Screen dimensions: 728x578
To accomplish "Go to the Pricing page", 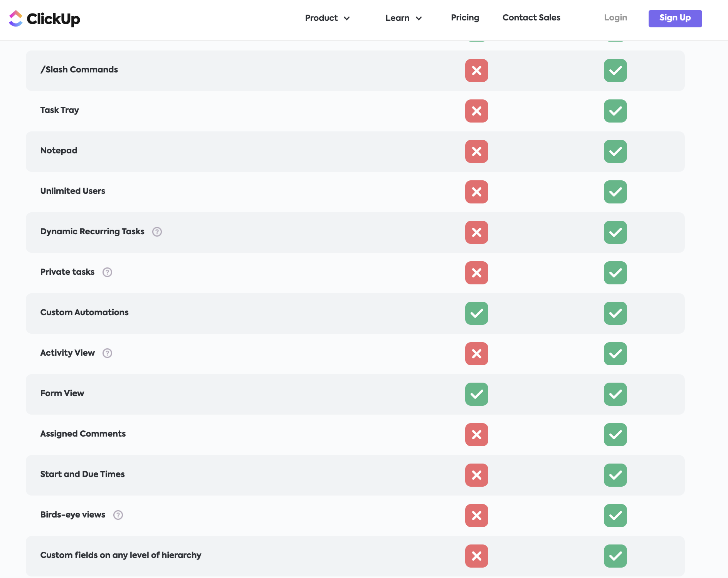I will coord(465,18).
